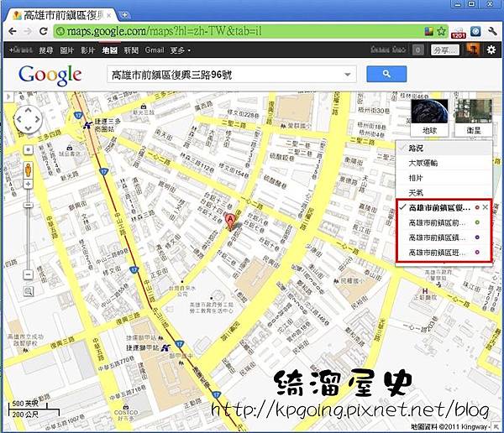Bookmark this page with the star icon
This screenshot has width=504, height=433.
tap(441, 31)
